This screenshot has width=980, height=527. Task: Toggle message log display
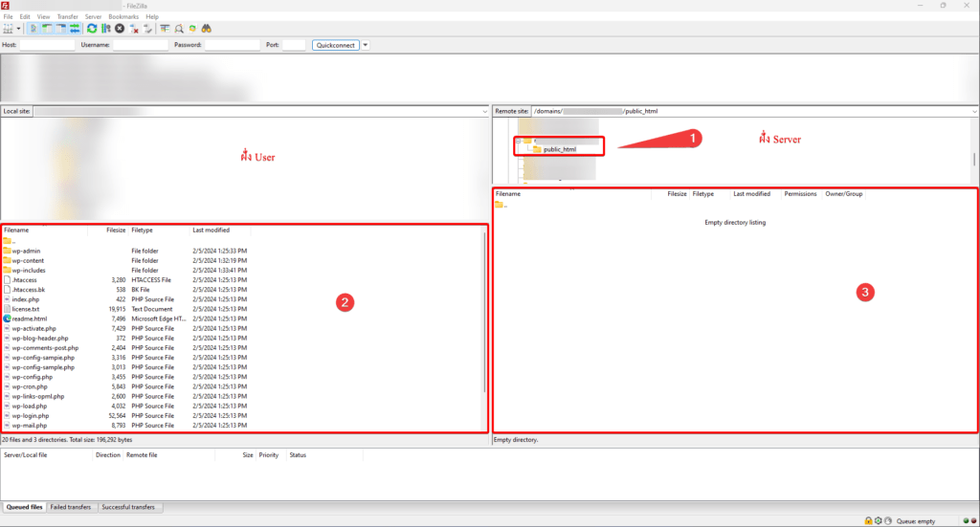[x=33, y=29]
